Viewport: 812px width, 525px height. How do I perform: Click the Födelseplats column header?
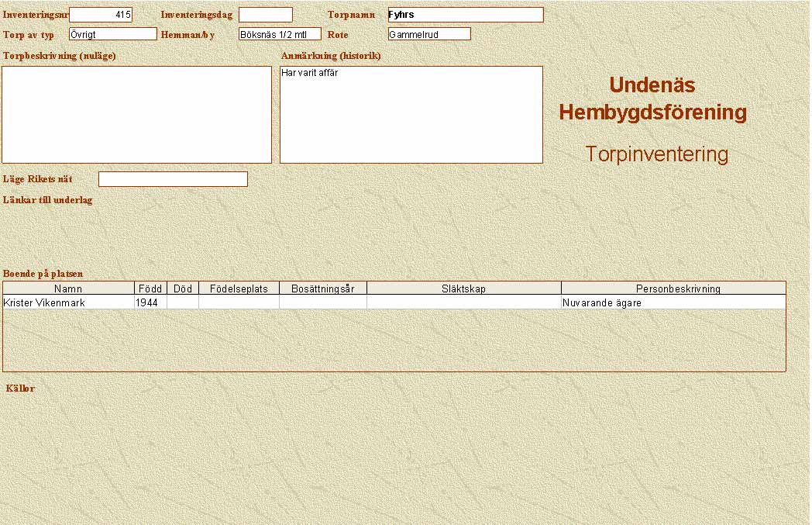click(x=239, y=288)
